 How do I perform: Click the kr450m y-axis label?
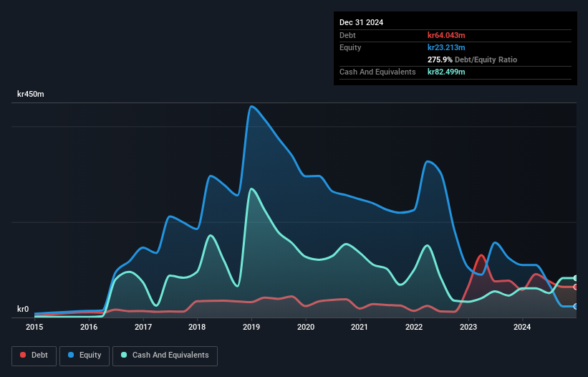30,94
